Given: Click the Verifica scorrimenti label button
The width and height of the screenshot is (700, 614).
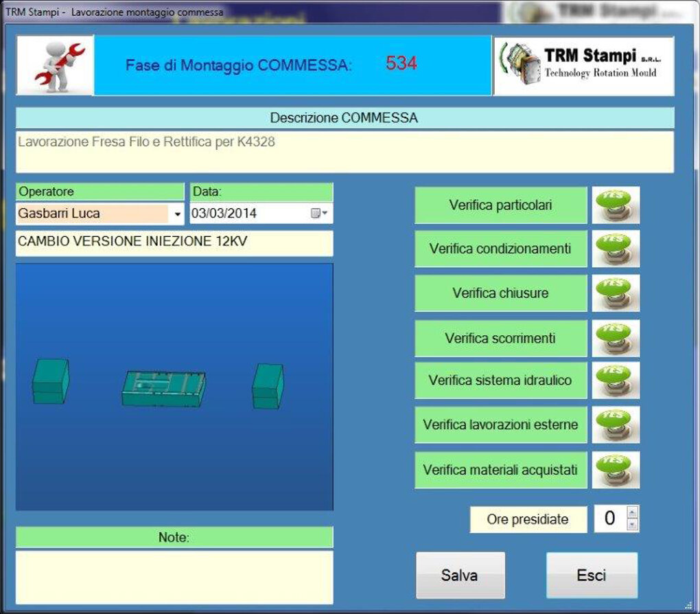Looking at the screenshot, I should 500,338.
